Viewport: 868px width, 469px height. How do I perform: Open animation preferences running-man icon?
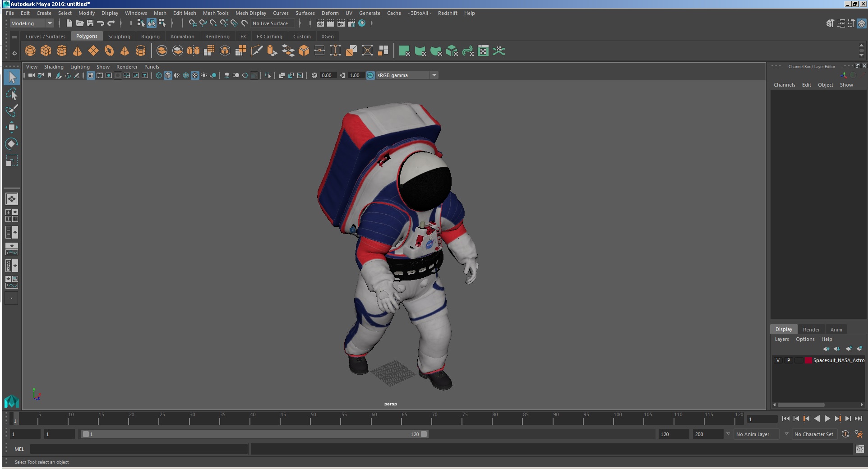(859, 434)
